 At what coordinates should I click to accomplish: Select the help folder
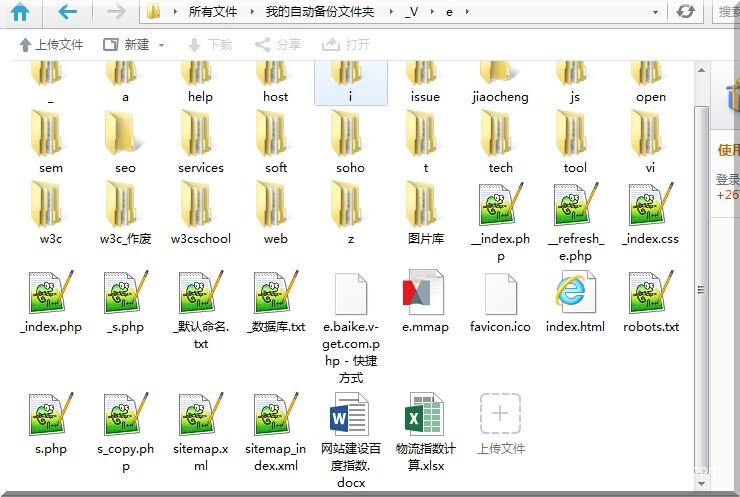pos(200,83)
